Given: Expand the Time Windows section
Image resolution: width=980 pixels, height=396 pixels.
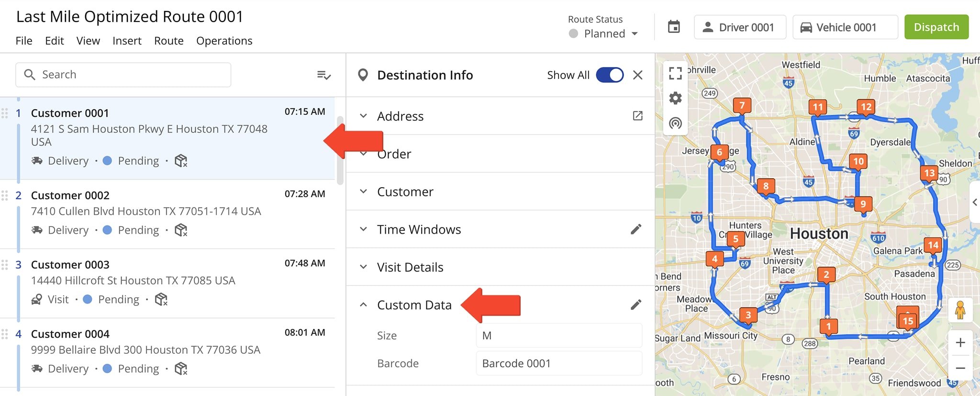Looking at the screenshot, I should click(x=364, y=229).
